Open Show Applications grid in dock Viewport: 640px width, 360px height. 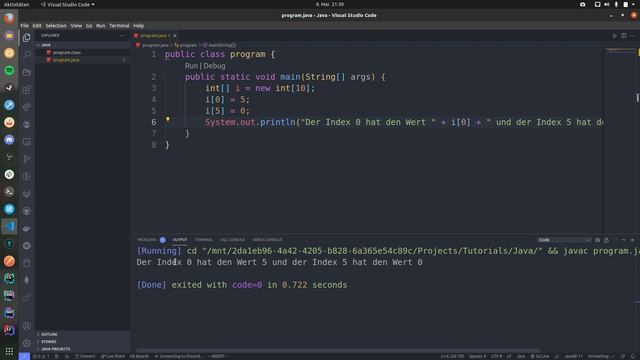[x=9, y=351]
